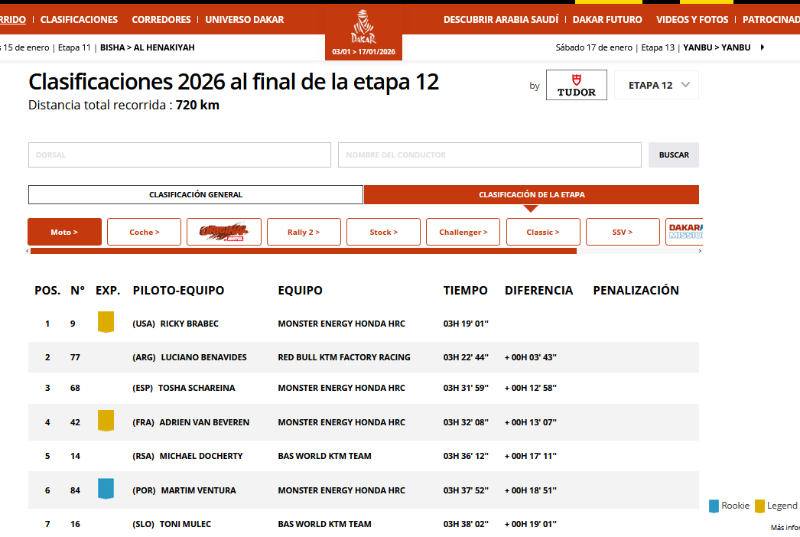Open Martim Ventura rider link
This screenshot has height=537, width=800.
pyautogui.click(x=198, y=491)
